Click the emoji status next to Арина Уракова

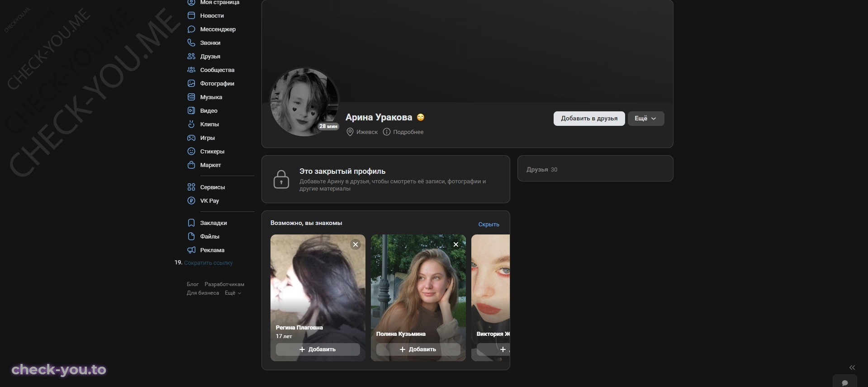421,117
